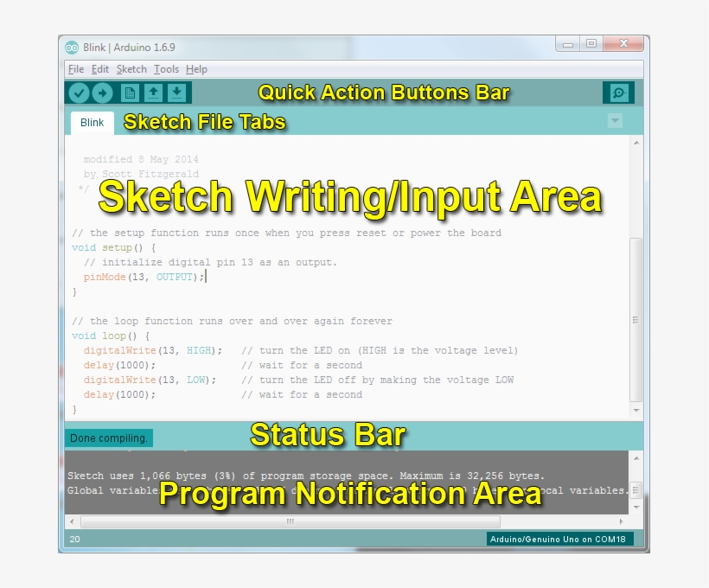
Task: Open the sketch file tabs dropdown
Action: 615,121
